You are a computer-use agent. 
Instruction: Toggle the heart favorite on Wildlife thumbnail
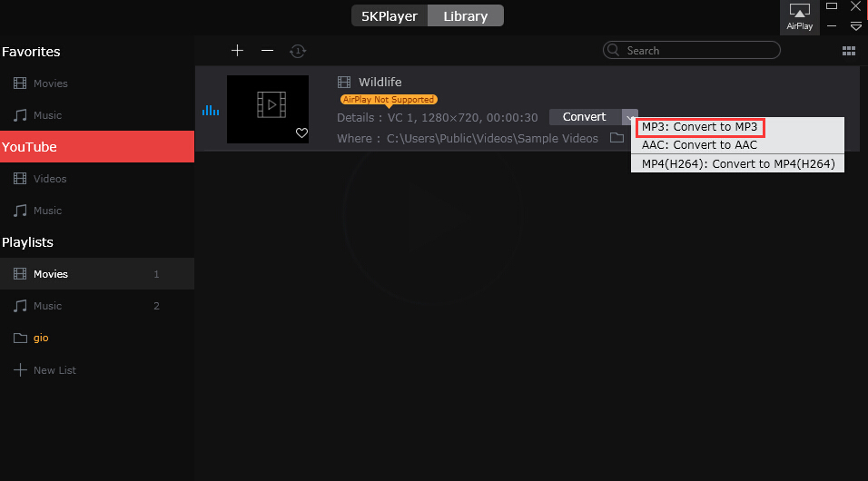[301, 133]
